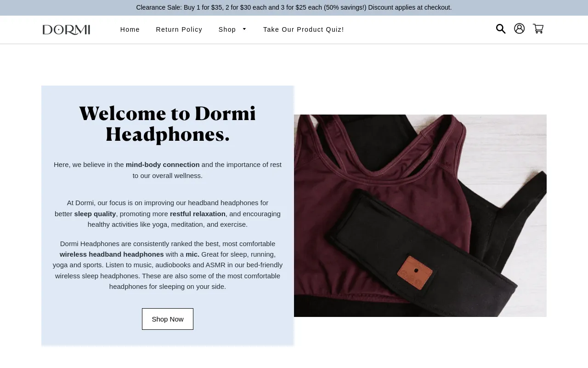
Task: Select the Shop menu label
Action: click(227, 29)
